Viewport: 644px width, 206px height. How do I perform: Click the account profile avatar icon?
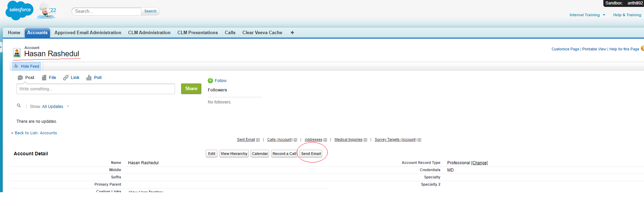17,53
